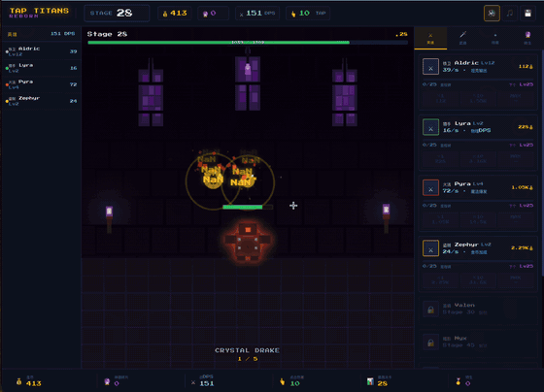544x392 pixels.
Task: Buy Lyra x10 upgrade
Action: click(x=478, y=159)
